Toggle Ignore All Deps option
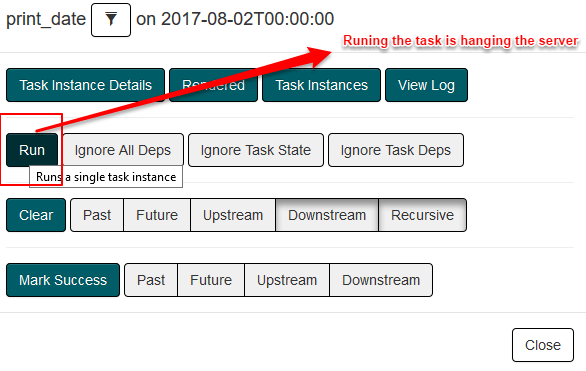This screenshot has height=371, width=586. [x=123, y=150]
